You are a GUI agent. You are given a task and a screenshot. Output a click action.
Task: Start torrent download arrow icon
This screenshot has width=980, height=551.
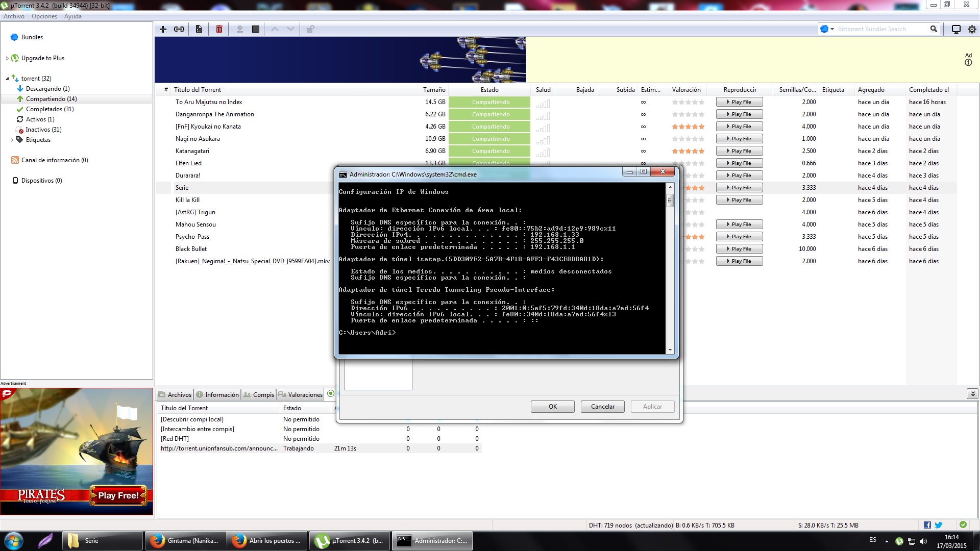(x=239, y=29)
